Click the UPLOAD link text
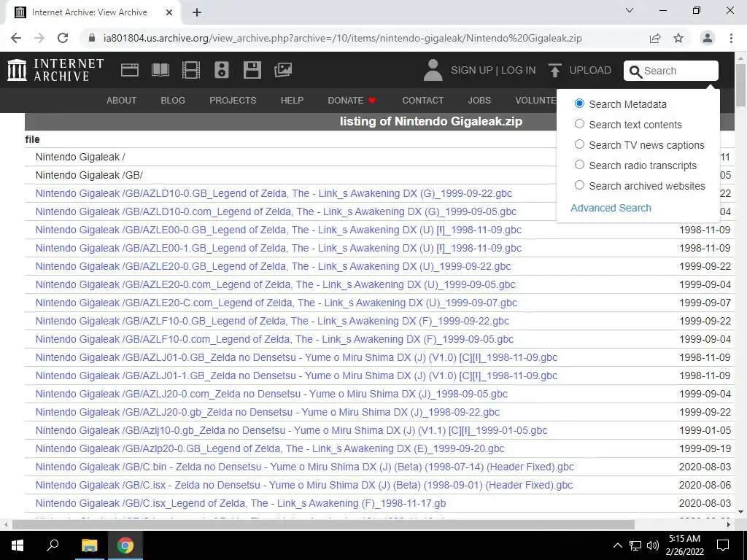Image resolution: width=747 pixels, height=560 pixels. point(590,71)
